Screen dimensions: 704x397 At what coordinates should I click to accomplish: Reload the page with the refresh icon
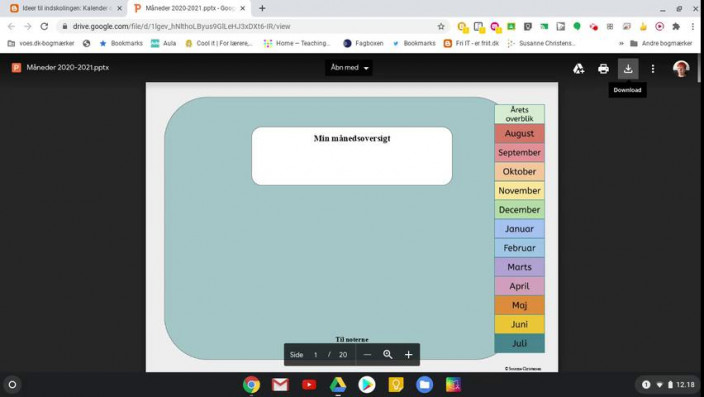pyautogui.click(x=44, y=26)
